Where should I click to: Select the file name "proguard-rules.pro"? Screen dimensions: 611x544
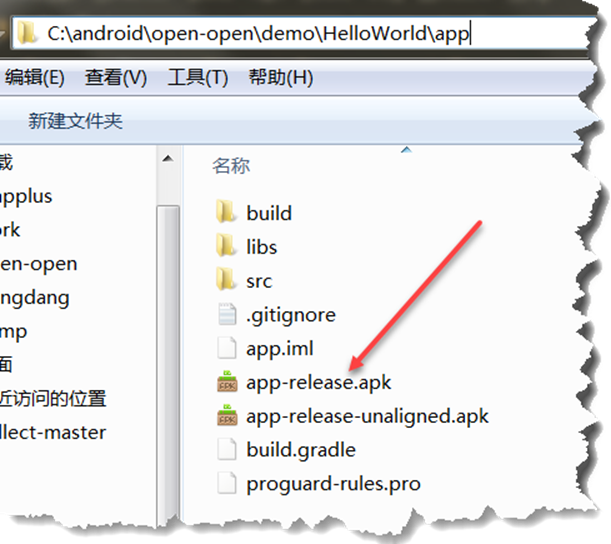pos(333,484)
